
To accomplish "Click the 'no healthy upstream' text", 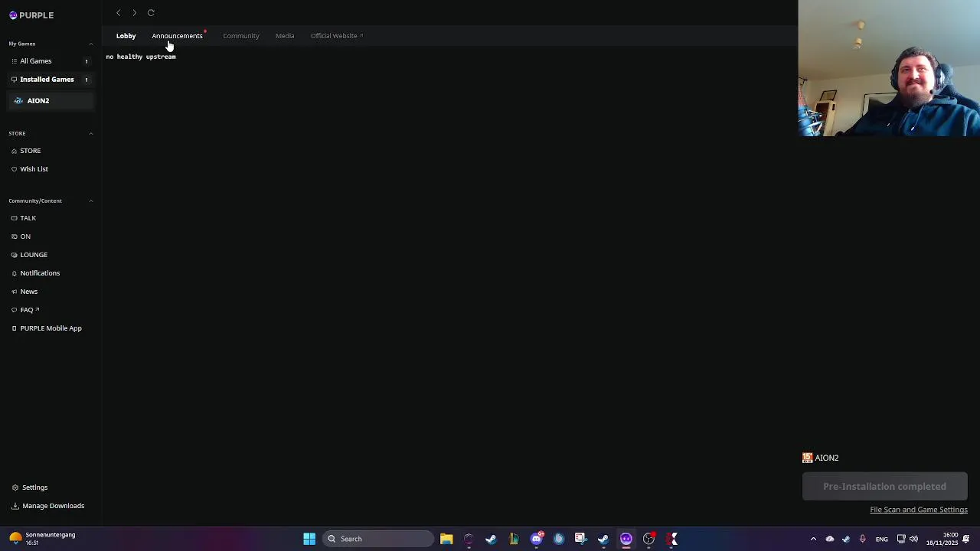I will (141, 57).
